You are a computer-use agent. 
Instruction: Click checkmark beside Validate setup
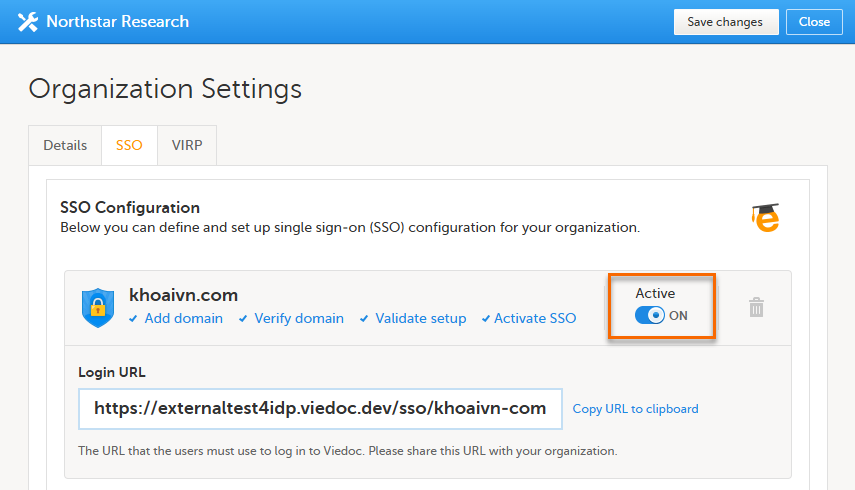click(x=365, y=319)
